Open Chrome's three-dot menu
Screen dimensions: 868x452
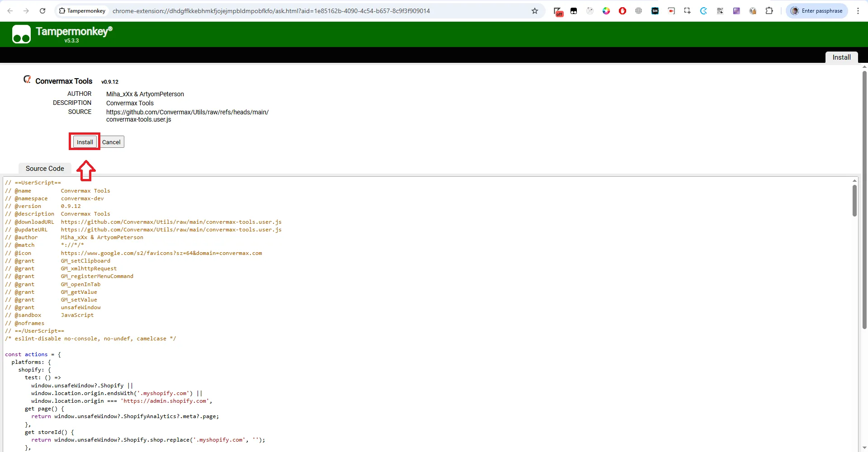coord(858,11)
